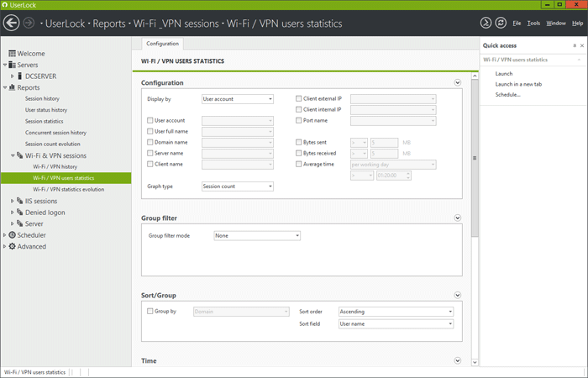Click the Denied logon folder icon
The image size is (588, 378).
(x=20, y=213)
